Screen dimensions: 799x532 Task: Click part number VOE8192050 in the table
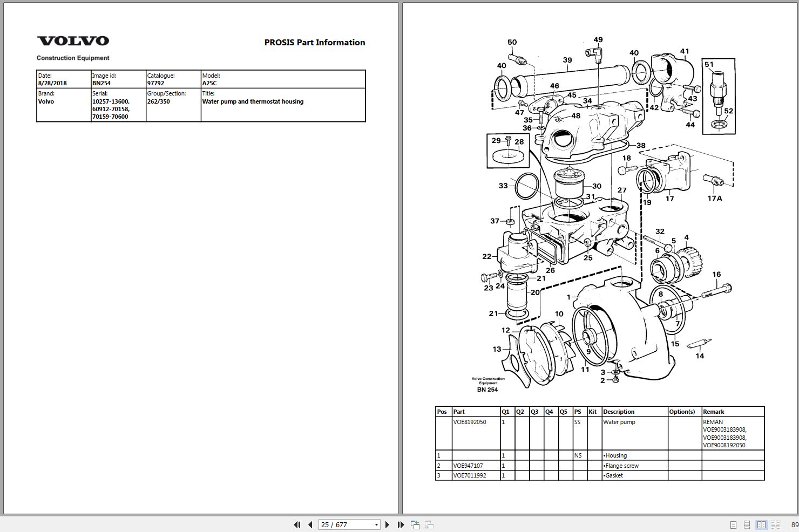[x=469, y=421]
